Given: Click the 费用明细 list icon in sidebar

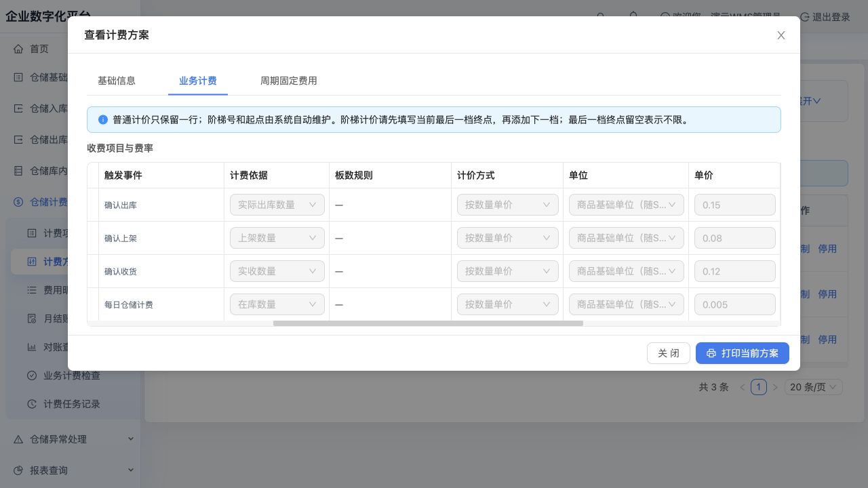Looking at the screenshot, I should pos(32,290).
